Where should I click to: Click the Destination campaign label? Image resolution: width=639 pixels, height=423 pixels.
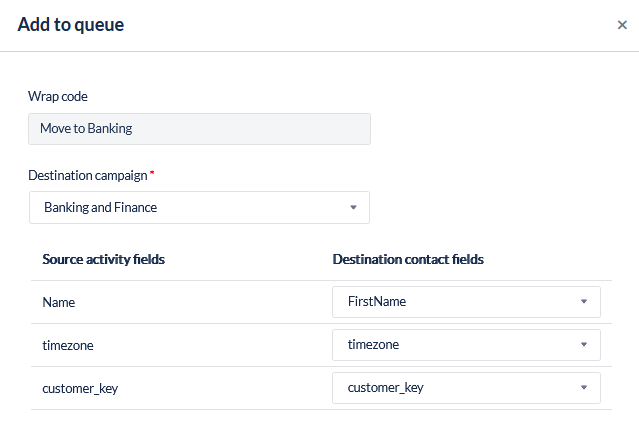point(88,175)
